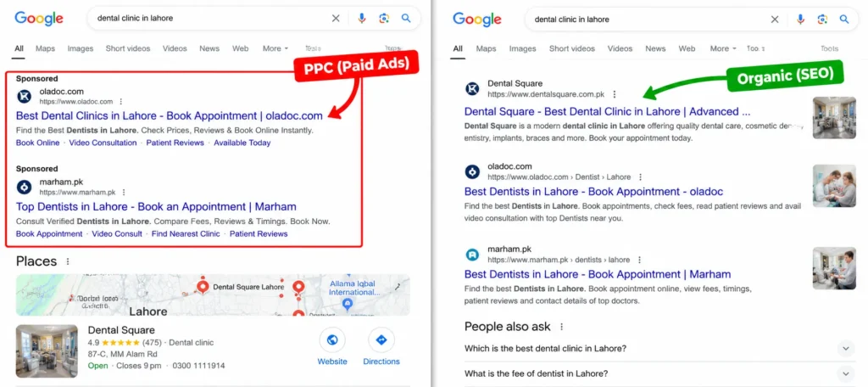Screen dimensions: 868x387
Task: Click Find Nearest Clinic sitelink
Action: pos(186,233)
